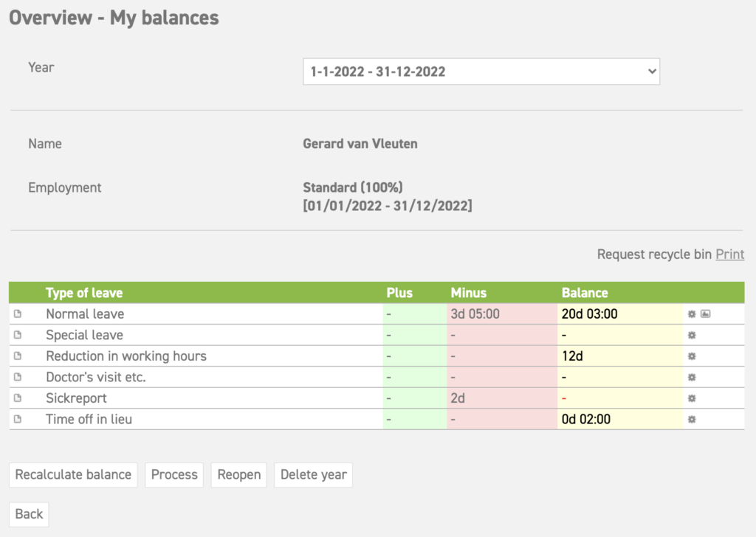This screenshot has height=537, width=756.
Task: Click the Back button
Action: (29, 514)
